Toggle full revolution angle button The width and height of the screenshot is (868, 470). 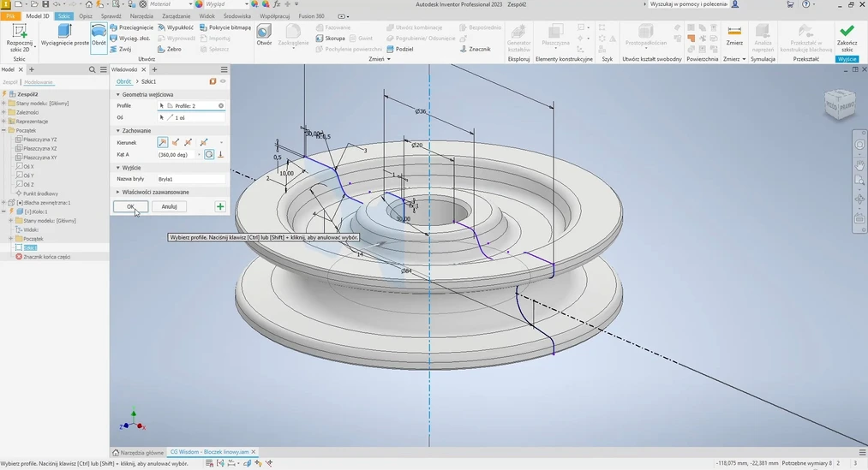[209, 155]
